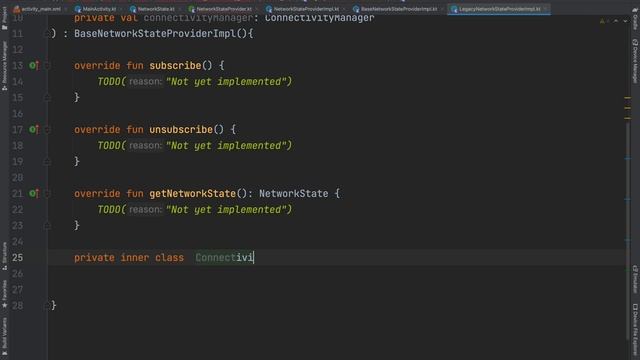Collapse the getNetworkState function fold
Image resolution: width=640 pixels, height=360 pixels.
(x=47, y=193)
